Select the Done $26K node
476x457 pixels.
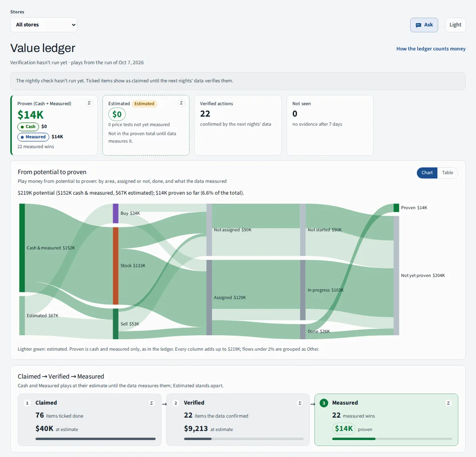[303, 332]
